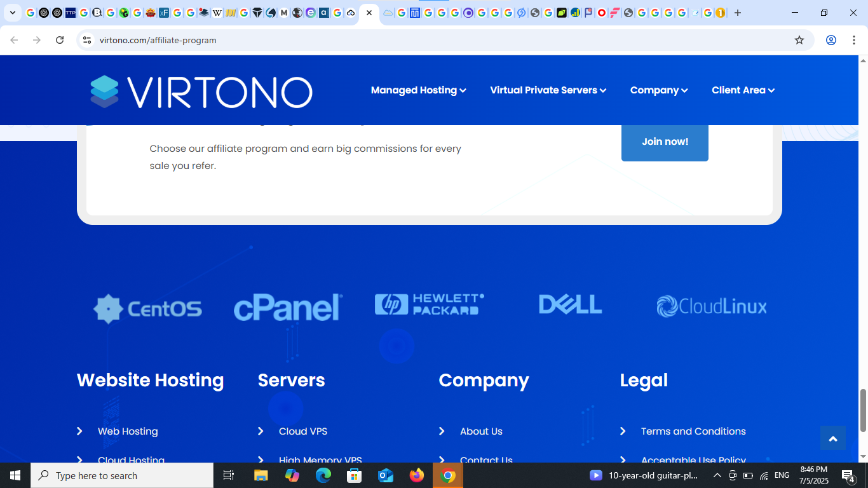Open Microsoft Store from the taskbar

(x=355, y=475)
